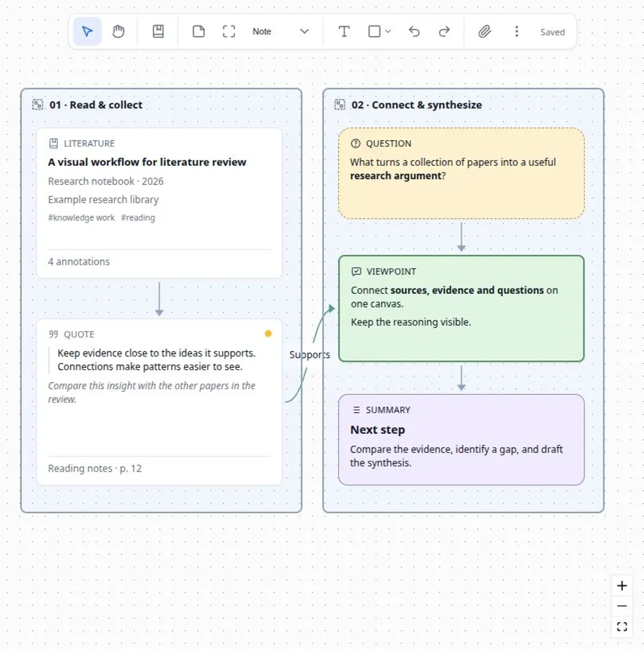
Task: Click 'Research notebook · 2026' text
Action: pos(106,181)
